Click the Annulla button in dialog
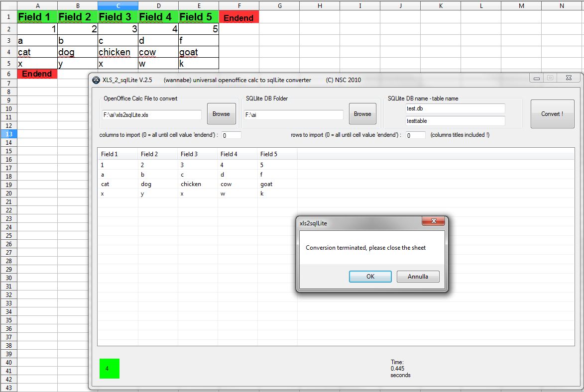Viewport: 584px width, 392px height. [418, 277]
